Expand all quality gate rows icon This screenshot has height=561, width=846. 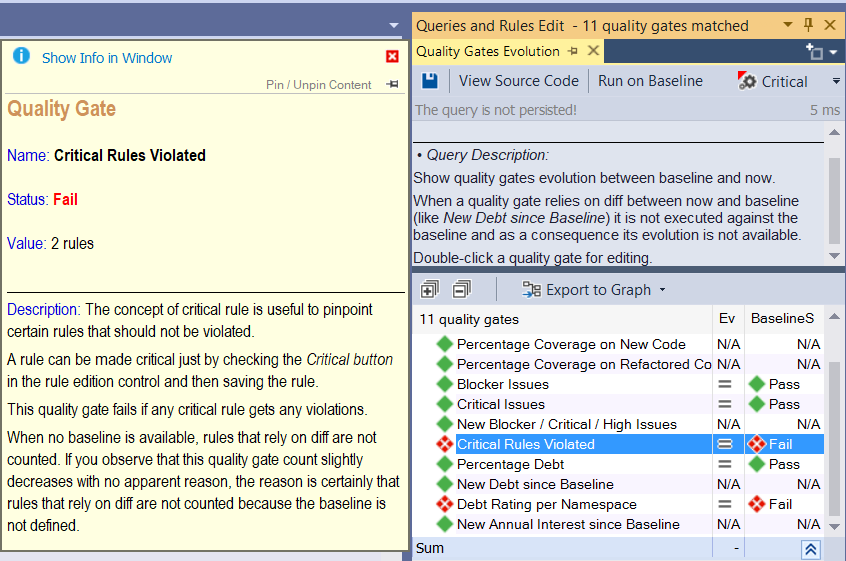(x=429, y=290)
